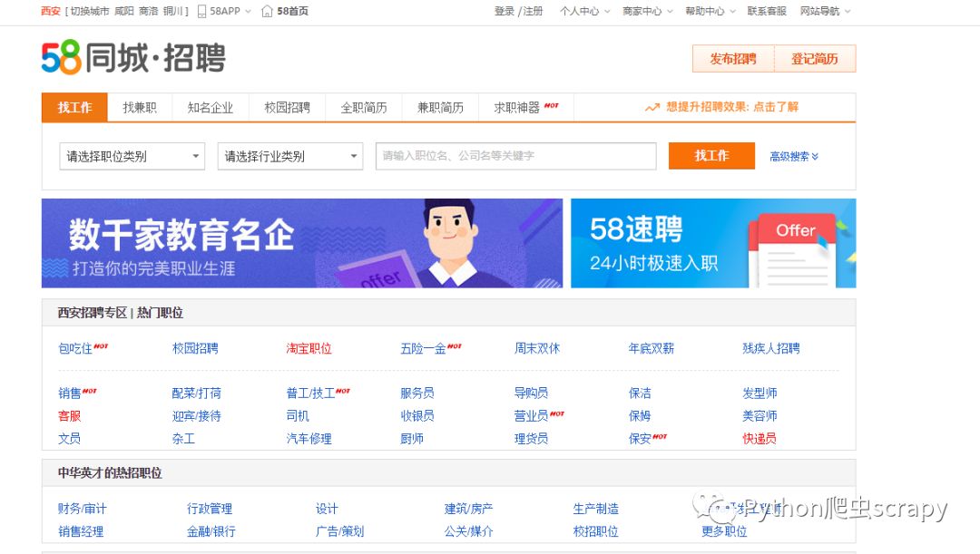Open the 销售 job category
980x554 pixels.
tap(69, 394)
